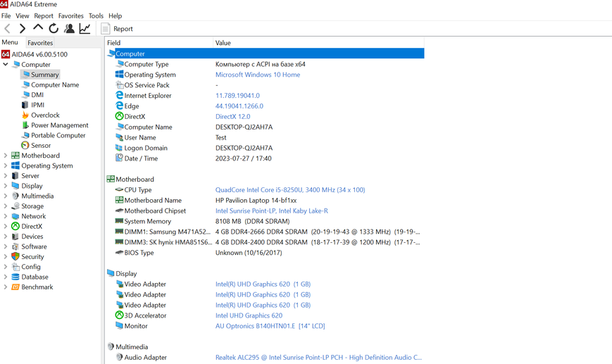612x364 pixels.
Task: Click the CPU Type row icon
Action: [x=120, y=189]
